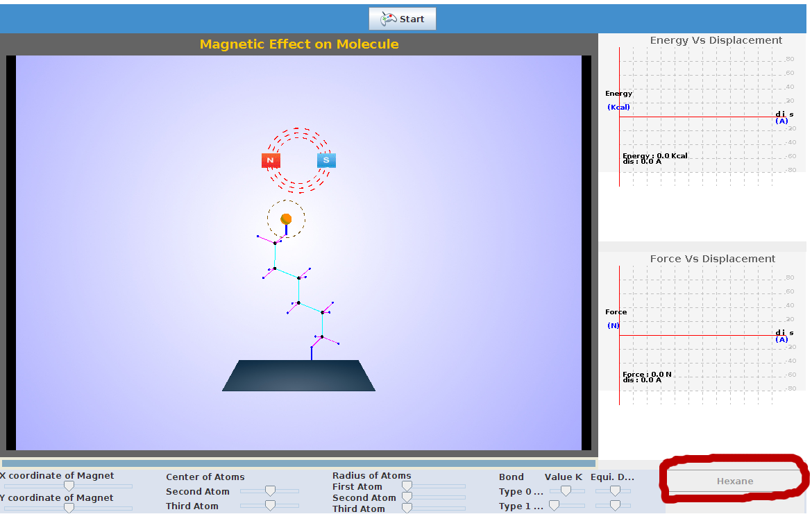Screen dimensions: 812x521
Task: Click the blue S magnet pole
Action: 326,160
